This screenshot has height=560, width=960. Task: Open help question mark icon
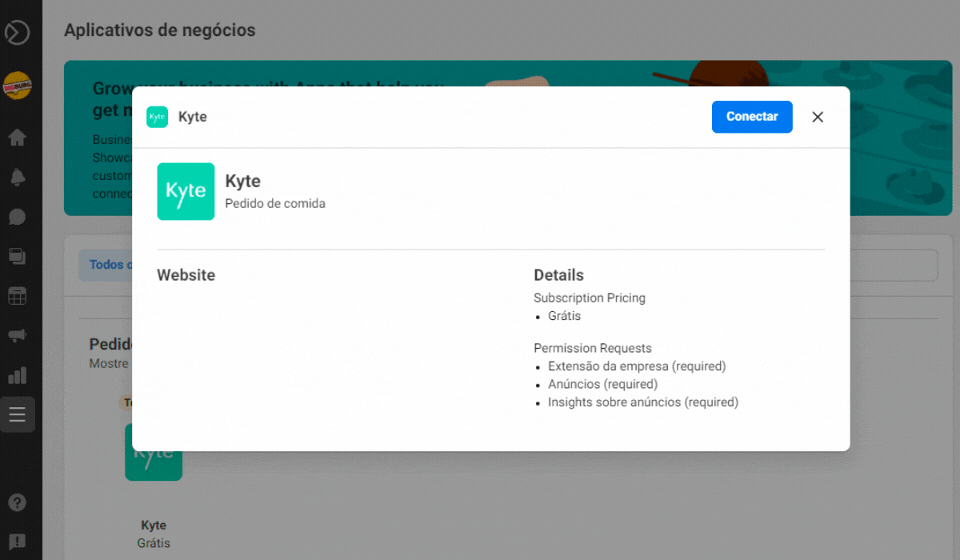[17, 502]
